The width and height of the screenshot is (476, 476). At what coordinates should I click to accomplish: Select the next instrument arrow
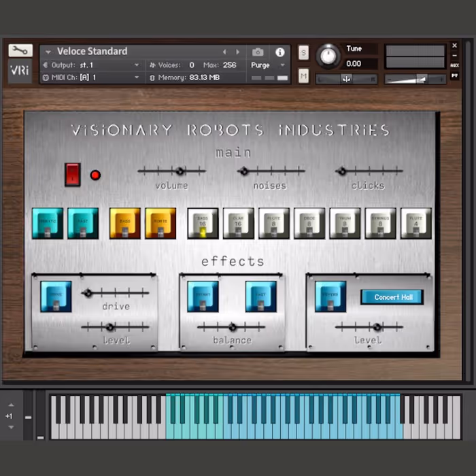(x=237, y=52)
